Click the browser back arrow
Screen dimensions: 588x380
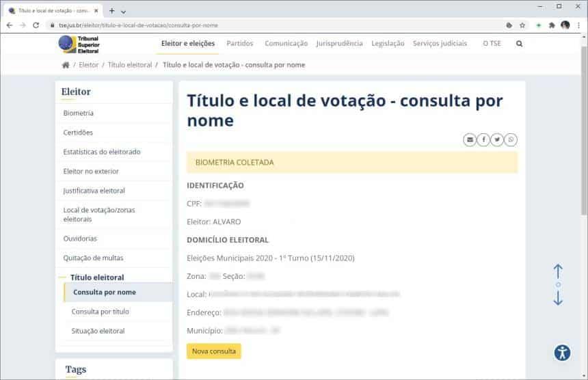10,25
